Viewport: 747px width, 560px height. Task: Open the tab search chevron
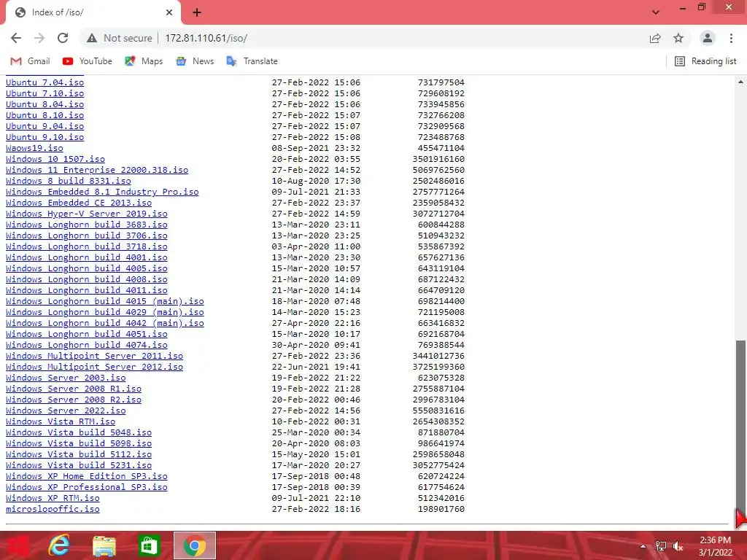click(x=656, y=12)
